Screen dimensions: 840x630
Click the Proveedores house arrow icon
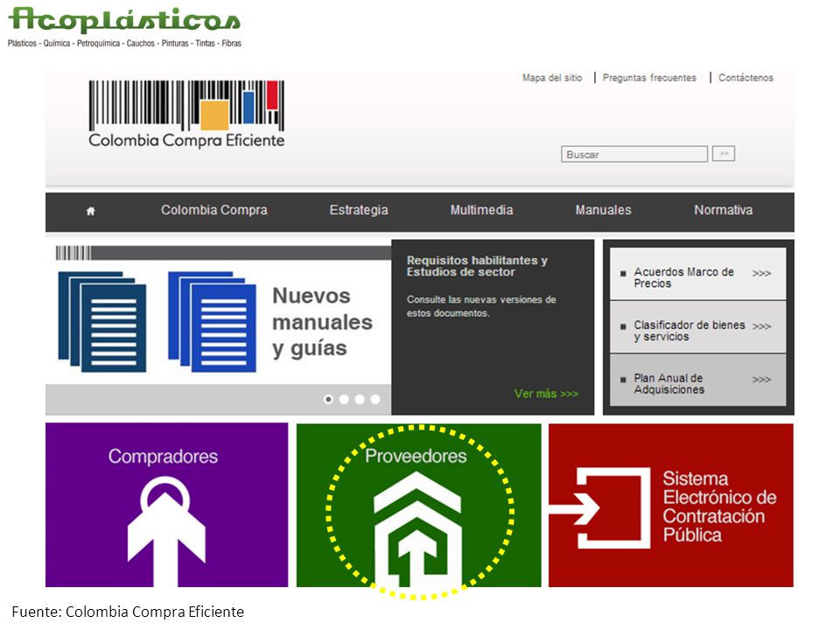point(417,528)
